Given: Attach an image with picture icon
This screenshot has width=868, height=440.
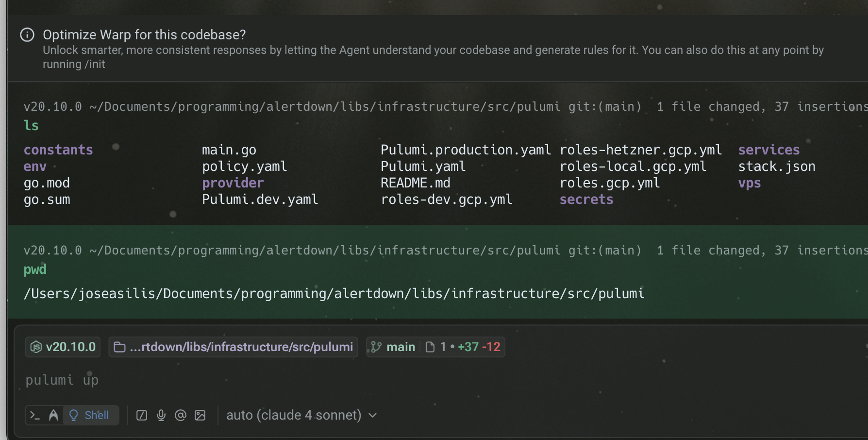Looking at the screenshot, I should 200,415.
